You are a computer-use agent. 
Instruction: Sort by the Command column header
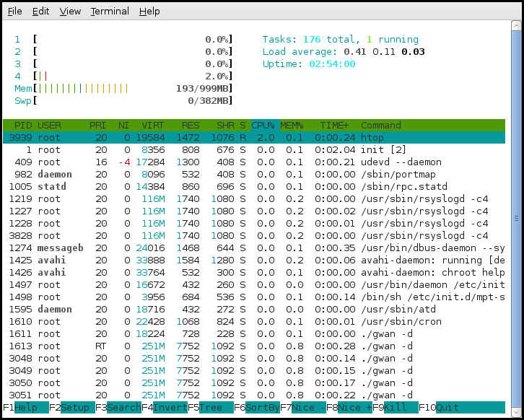pos(381,126)
